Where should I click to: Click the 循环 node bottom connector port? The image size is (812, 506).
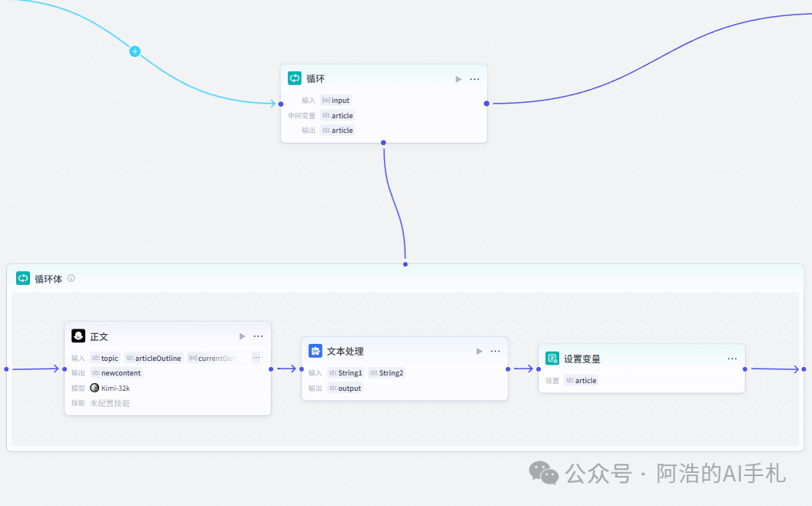383,143
